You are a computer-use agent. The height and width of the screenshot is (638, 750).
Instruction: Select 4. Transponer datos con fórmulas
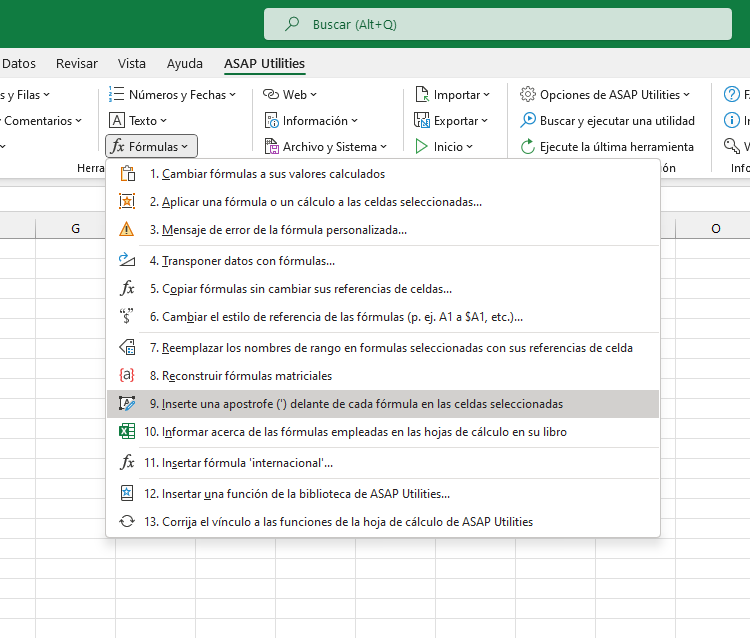tap(383, 260)
